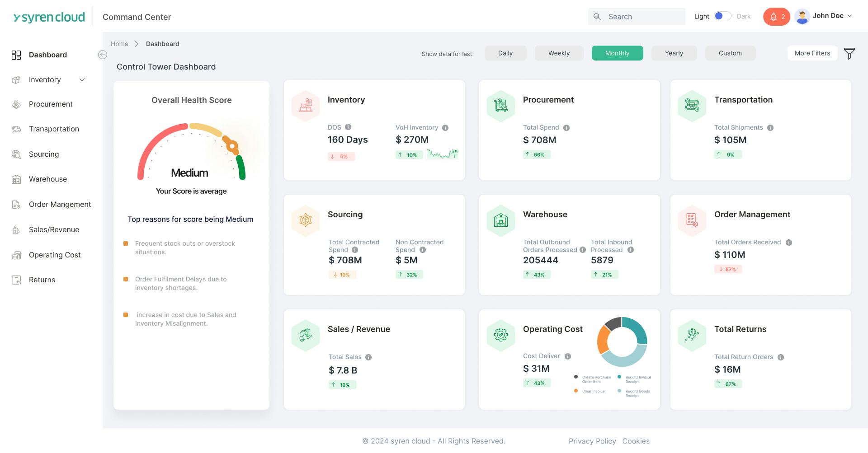Open the notifications bell icon
The image size is (868, 453).
click(x=773, y=16)
